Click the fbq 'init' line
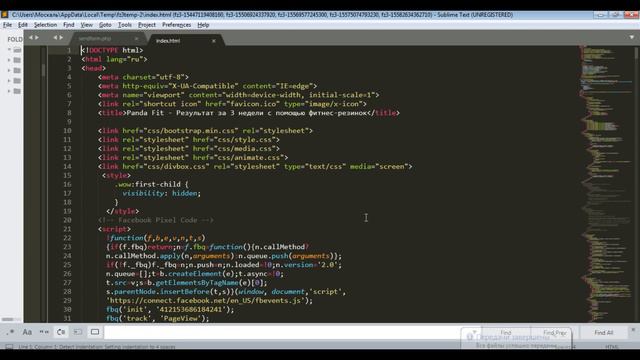The height and width of the screenshot is (360, 640). point(170,309)
